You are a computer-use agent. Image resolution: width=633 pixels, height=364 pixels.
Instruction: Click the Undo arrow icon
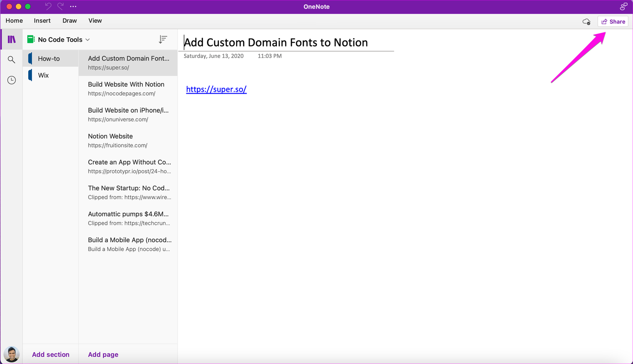click(x=48, y=6)
